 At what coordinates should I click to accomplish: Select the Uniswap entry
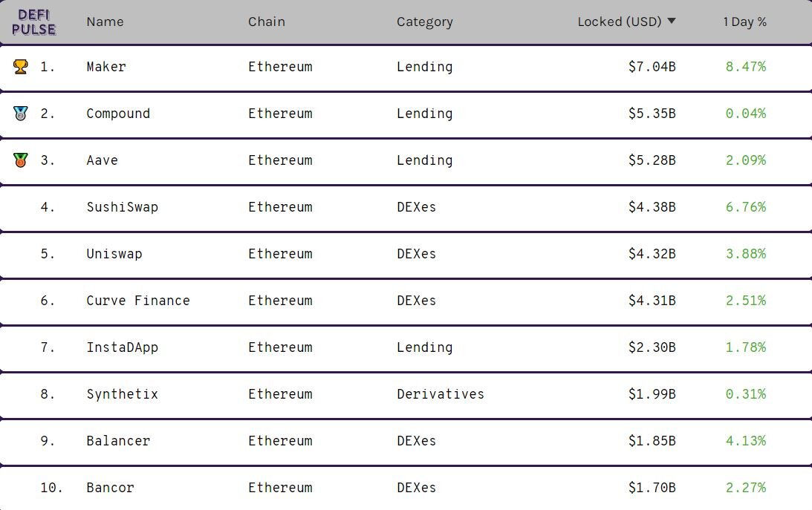pos(406,254)
